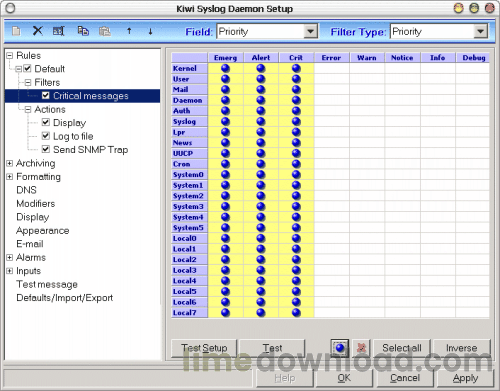Click the Move down arrow icon
This screenshot has height=391, width=500.
[150, 31]
